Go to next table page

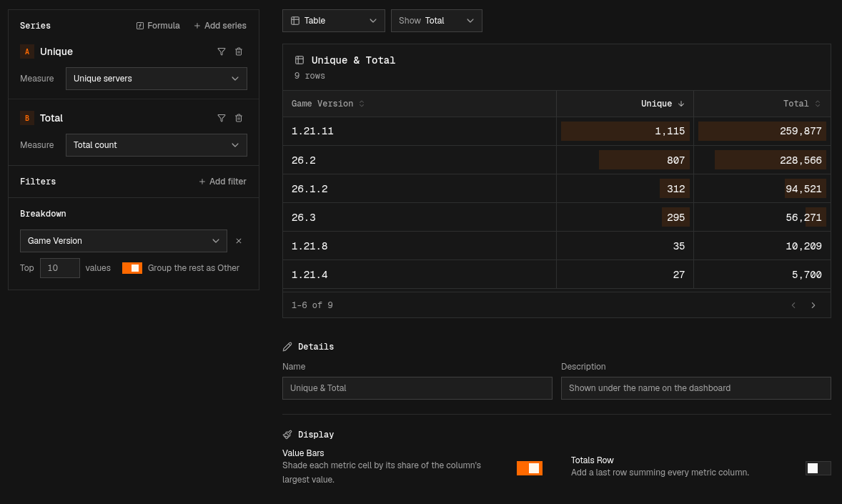pyautogui.click(x=813, y=305)
